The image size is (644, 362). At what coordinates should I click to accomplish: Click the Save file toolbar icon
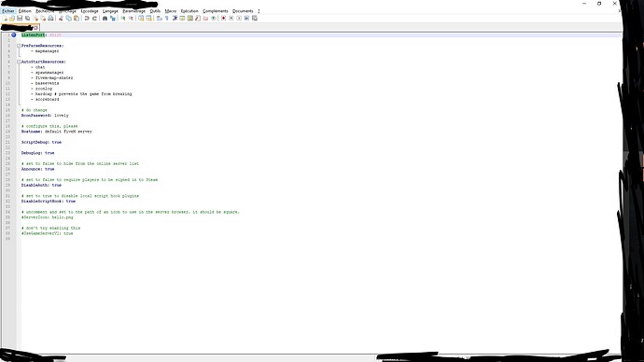pyautogui.click(x=20, y=18)
